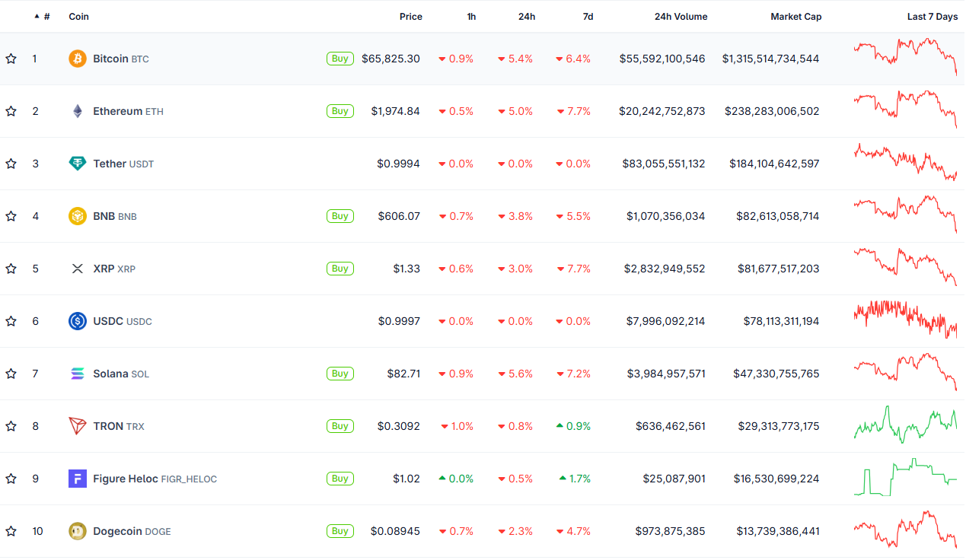Open the USDC coin name link
The image size is (966, 560).
pos(108,321)
